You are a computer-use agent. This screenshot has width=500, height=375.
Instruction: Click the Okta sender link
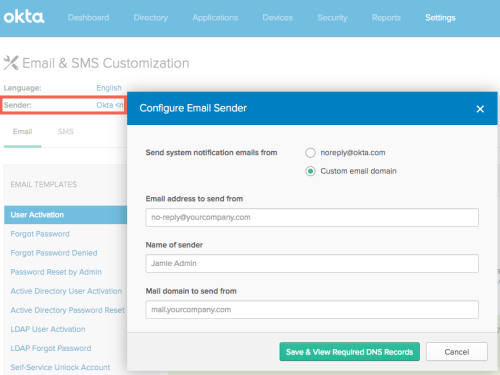pos(110,105)
